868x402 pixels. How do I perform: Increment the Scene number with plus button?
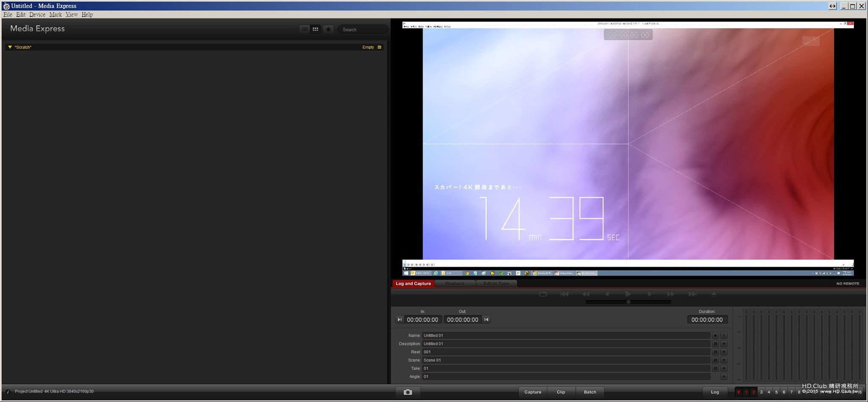click(724, 360)
